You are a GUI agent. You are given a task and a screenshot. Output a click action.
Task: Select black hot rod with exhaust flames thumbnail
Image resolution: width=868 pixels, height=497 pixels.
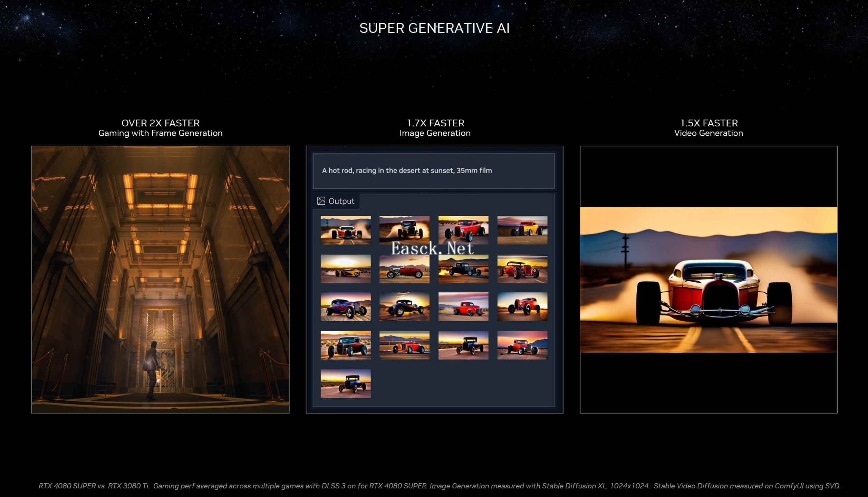(x=463, y=271)
